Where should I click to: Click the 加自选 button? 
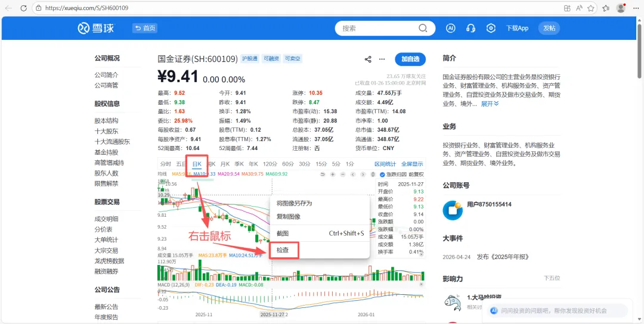click(410, 59)
